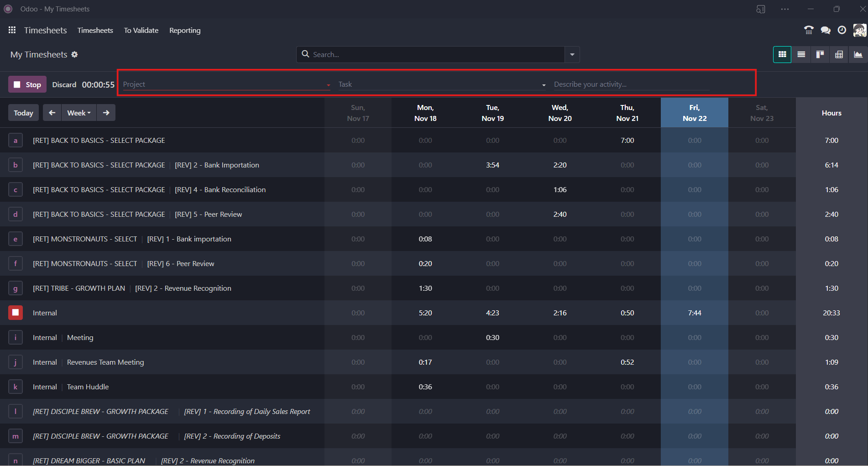The height and width of the screenshot is (466, 868).
Task: Open the activities clock icon
Action: 842,30
